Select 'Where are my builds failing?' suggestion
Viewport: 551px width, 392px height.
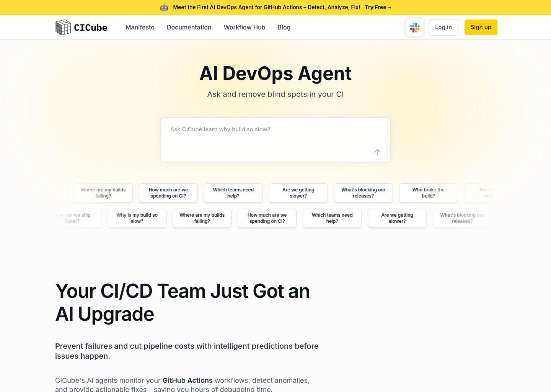click(x=103, y=193)
